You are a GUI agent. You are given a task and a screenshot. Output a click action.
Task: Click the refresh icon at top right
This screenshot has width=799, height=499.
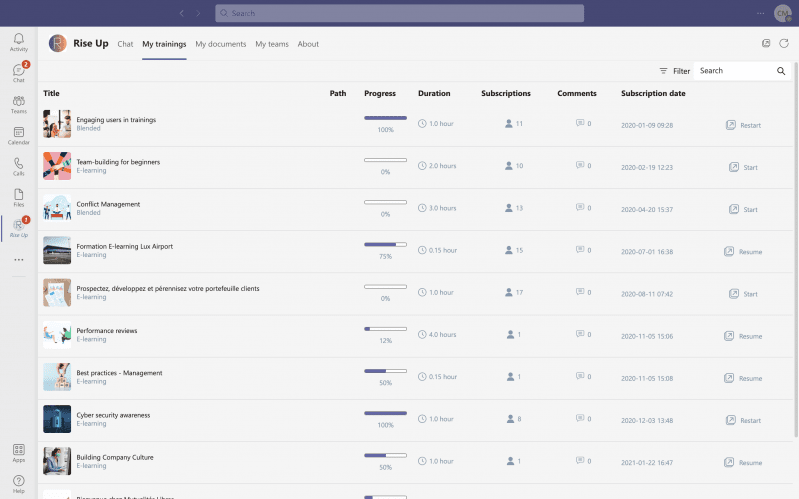[x=783, y=44]
